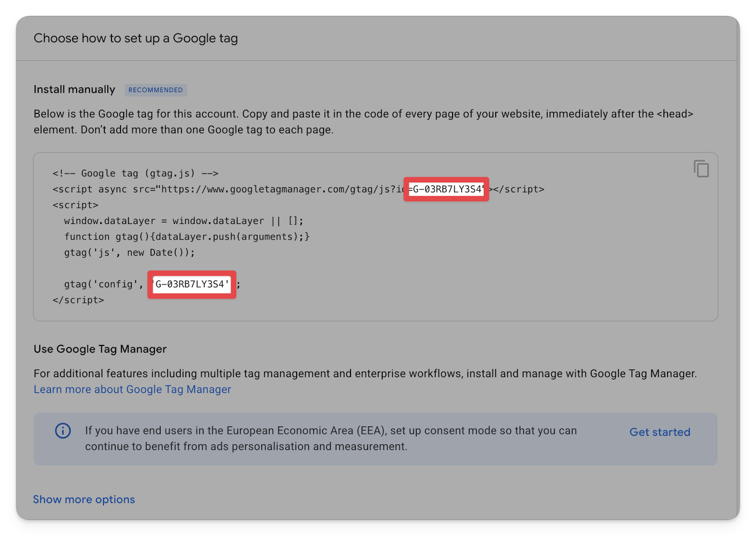Select the Use Google Tag Manager heading
The image size is (756, 536).
click(x=100, y=349)
